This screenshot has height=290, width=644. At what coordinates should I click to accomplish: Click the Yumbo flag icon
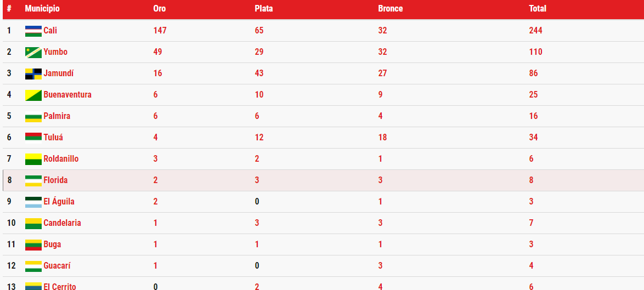[x=33, y=52]
